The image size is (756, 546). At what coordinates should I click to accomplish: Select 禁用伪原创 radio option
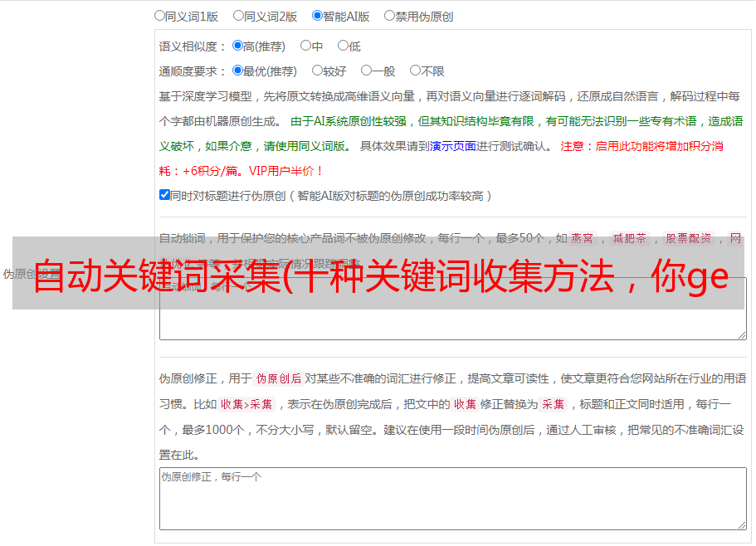[389, 16]
